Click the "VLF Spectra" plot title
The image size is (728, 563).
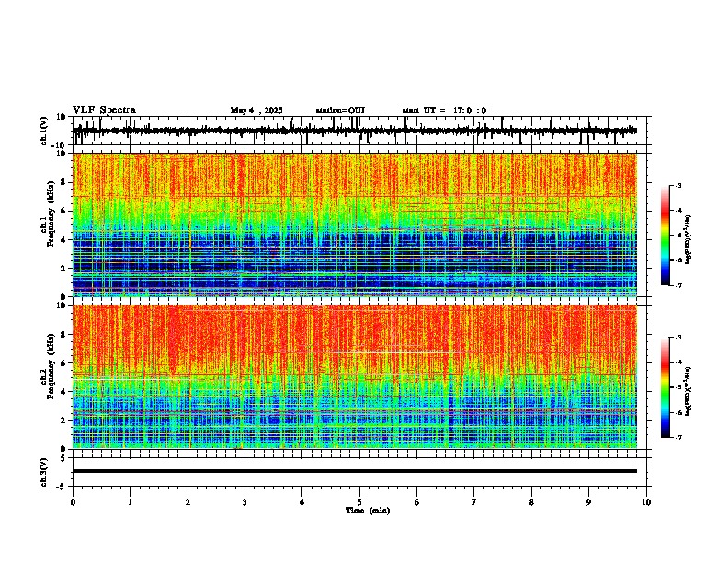pyautogui.click(x=104, y=110)
